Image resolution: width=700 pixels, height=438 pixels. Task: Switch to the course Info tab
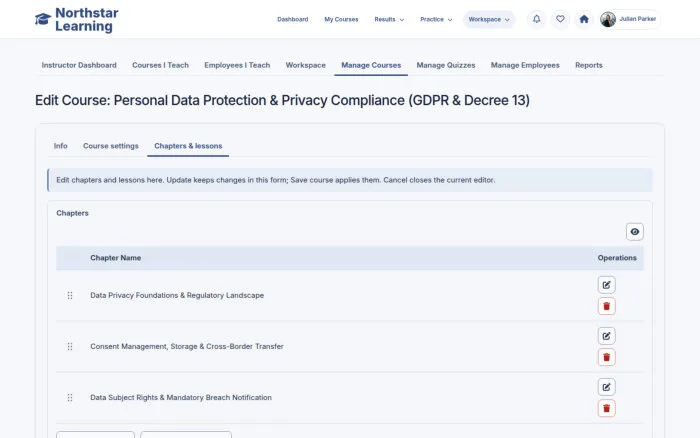click(60, 146)
